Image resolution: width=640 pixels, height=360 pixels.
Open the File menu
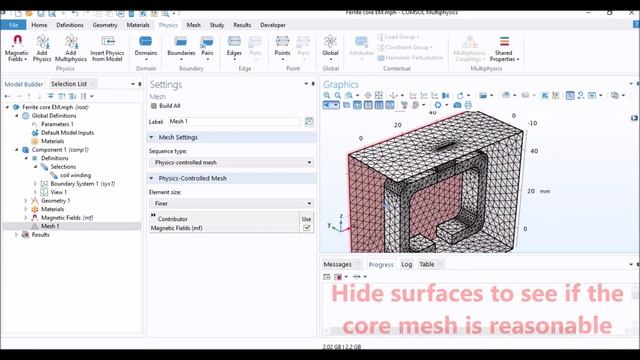point(13,25)
